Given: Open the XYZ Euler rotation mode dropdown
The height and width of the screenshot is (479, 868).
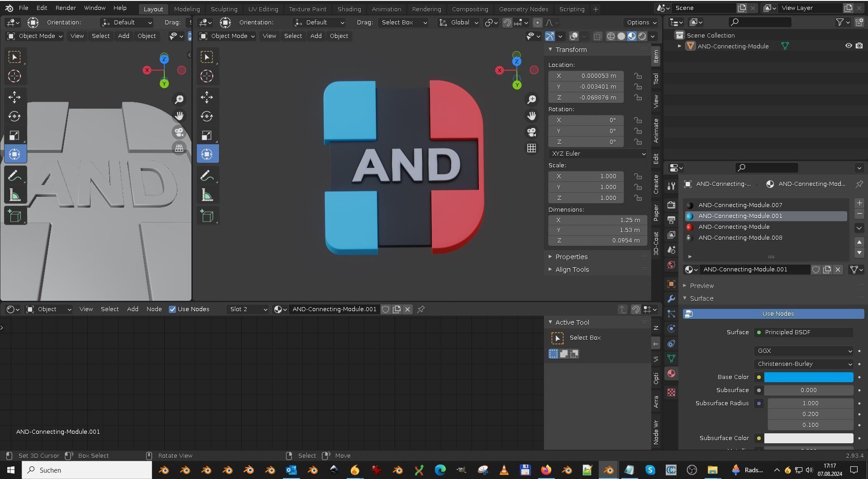Looking at the screenshot, I should 597,154.
